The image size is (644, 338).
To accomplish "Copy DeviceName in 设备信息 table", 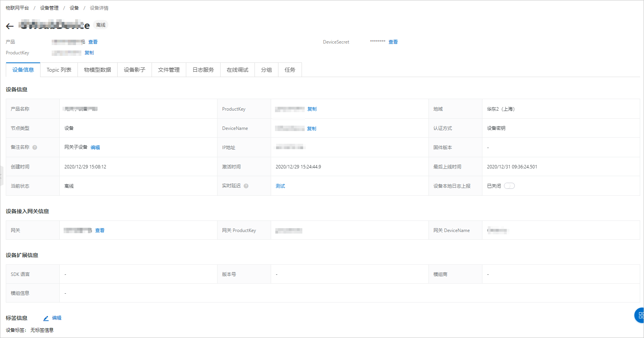I will [x=312, y=129].
